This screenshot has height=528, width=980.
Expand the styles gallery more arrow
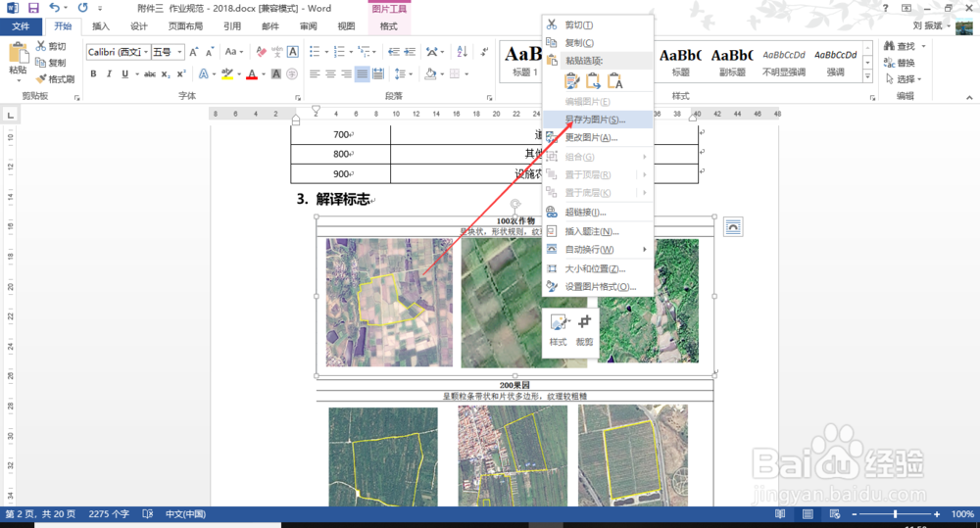point(867,76)
